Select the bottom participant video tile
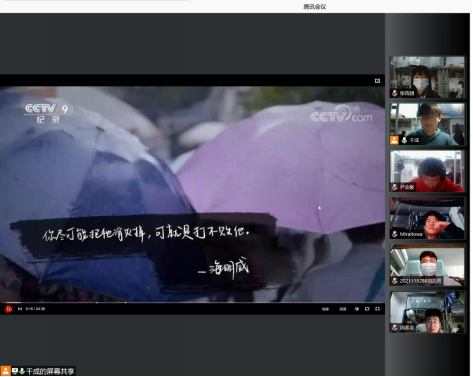 coord(427,312)
